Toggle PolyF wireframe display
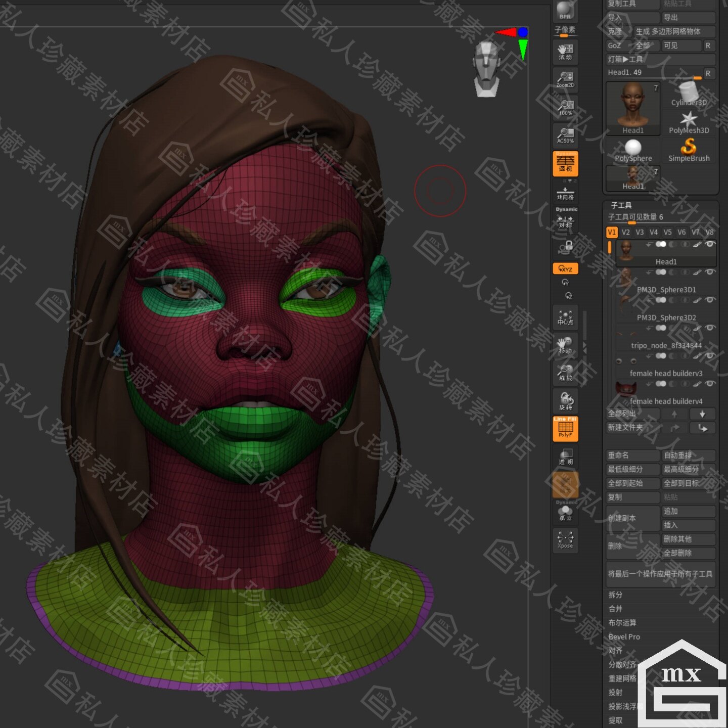Viewport: 728px width, 728px height. (565, 429)
